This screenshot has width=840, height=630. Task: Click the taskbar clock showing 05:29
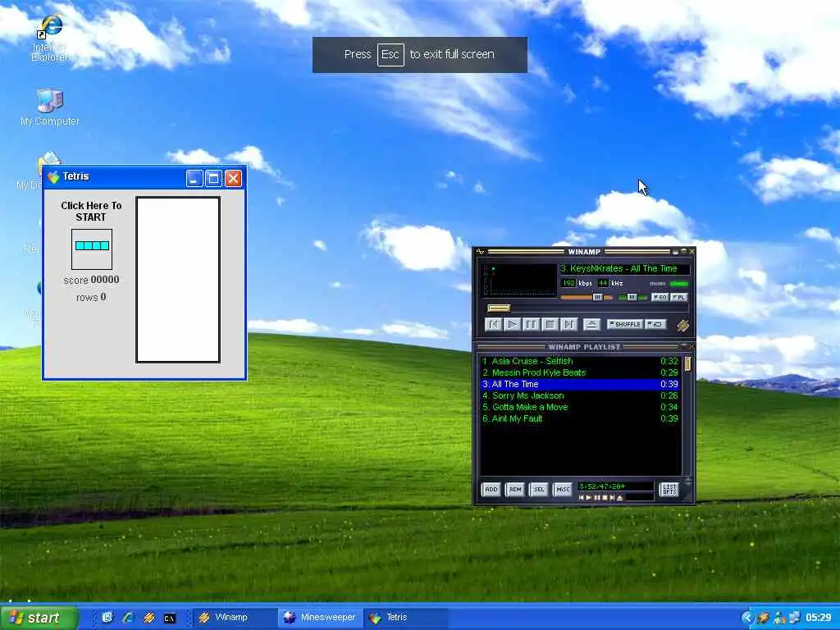818,618
